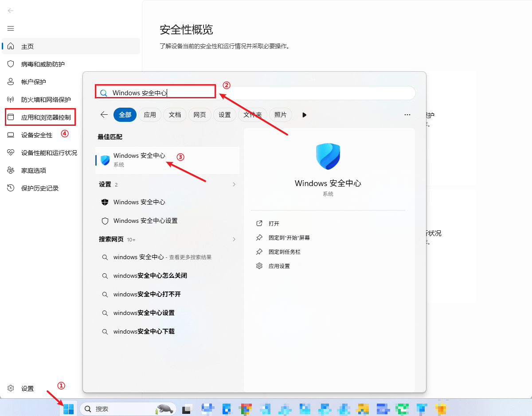Screen dimensions: 532x416
Task: Select web suggestion windows安全中心怎么关闭
Action: pos(150,276)
